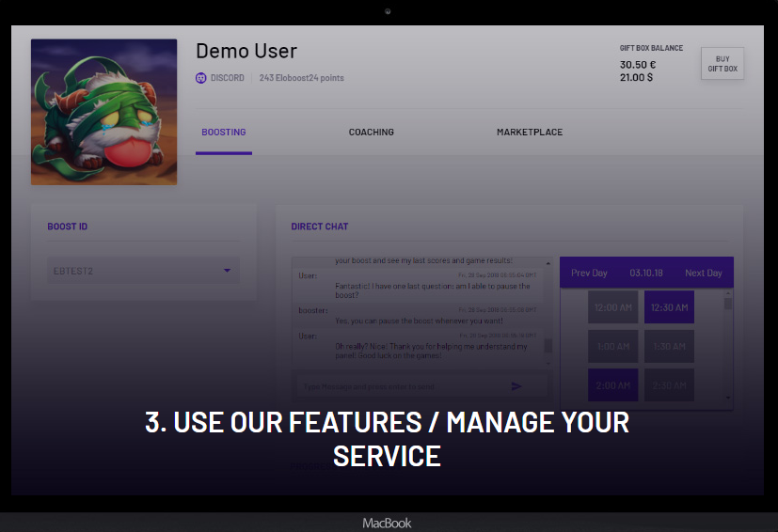Click the EBTEST2 boost ID value

pyautogui.click(x=73, y=271)
